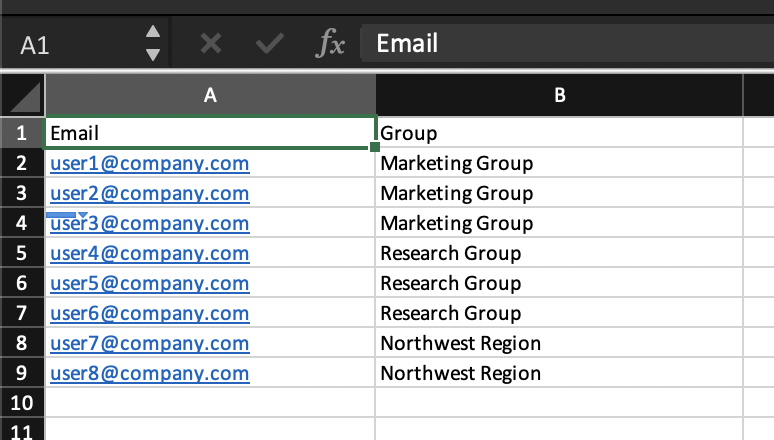Open the user1@company.com link
This screenshot has width=774, height=440.
[x=150, y=163]
